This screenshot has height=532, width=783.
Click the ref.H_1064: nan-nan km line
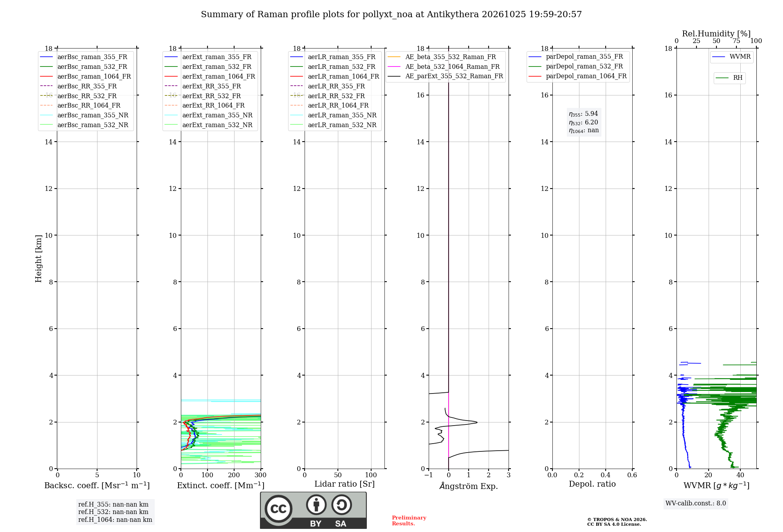(x=115, y=520)
